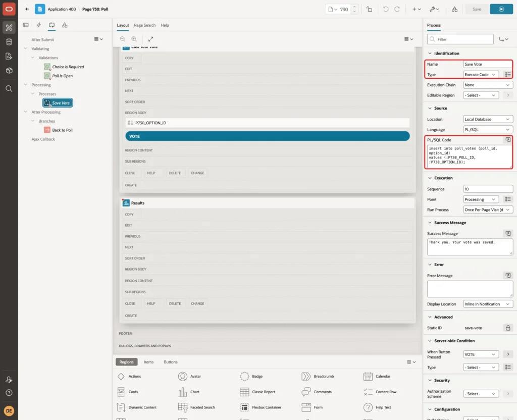
Task: Open Administration user icon in sidebar
Action: tap(9, 380)
